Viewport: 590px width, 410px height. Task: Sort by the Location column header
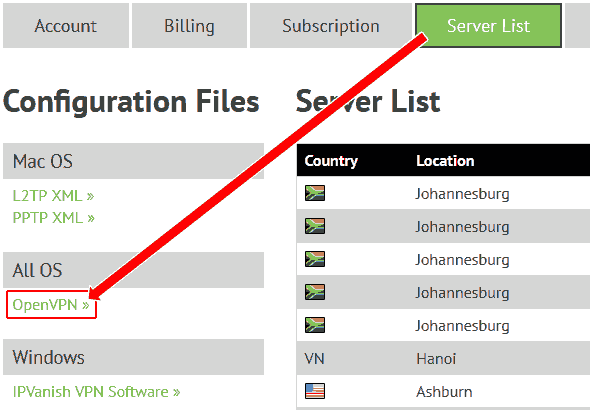445,161
